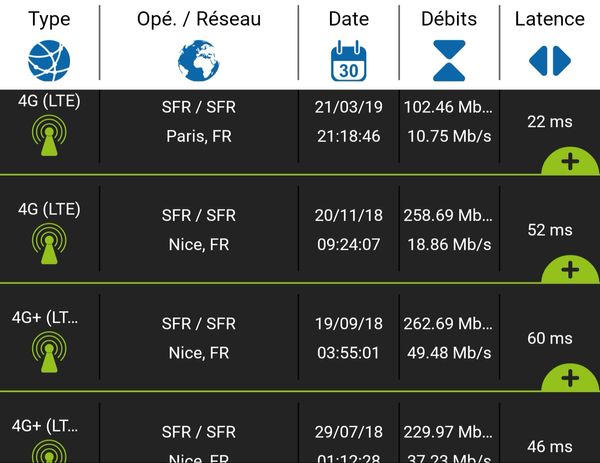Click the calendar date icon
The height and width of the screenshot is (463, 600).
tap(349, 61)
